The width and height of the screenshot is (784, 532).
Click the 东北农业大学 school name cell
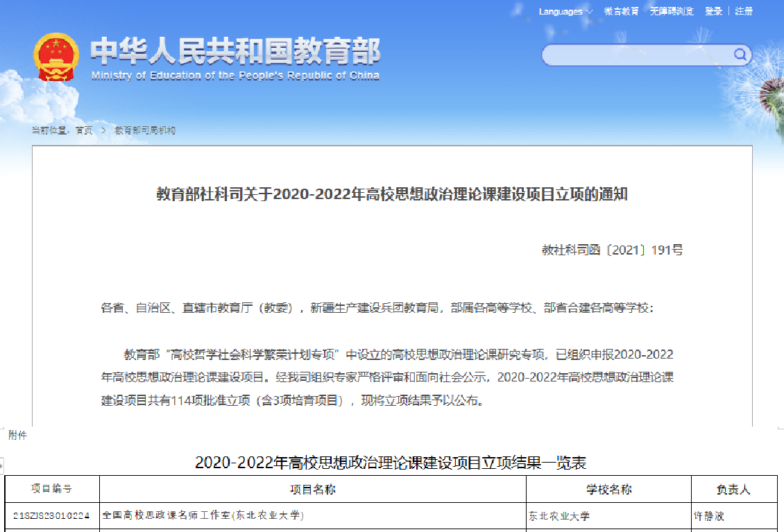tap(559, 516)
